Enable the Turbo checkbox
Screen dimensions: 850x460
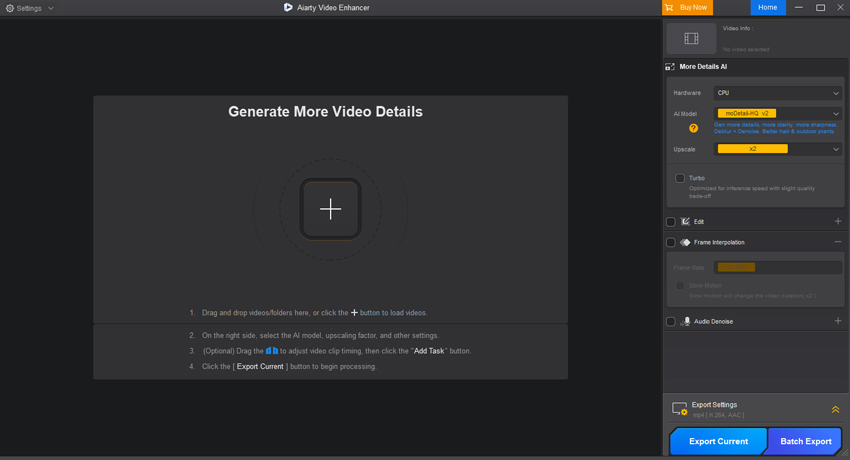click(x=680, y=178)
